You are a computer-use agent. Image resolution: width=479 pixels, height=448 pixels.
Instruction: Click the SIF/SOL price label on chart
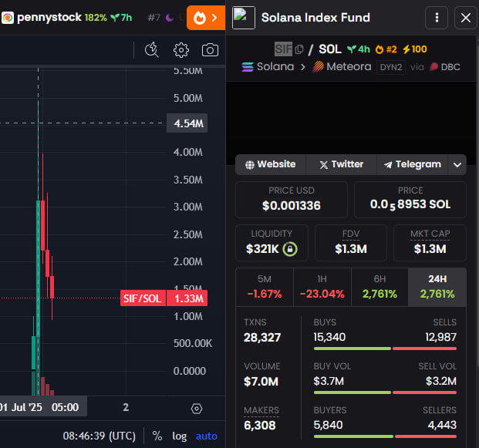[x=143, y=298]
